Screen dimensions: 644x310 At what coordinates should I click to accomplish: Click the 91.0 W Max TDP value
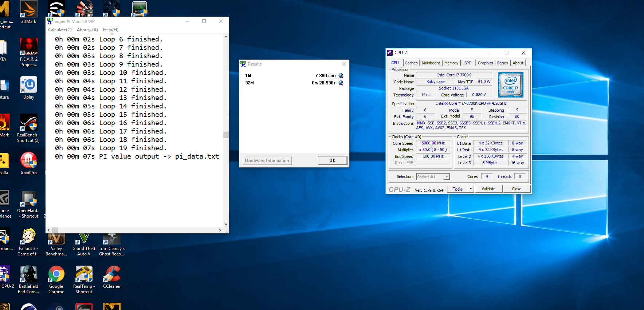484,82
